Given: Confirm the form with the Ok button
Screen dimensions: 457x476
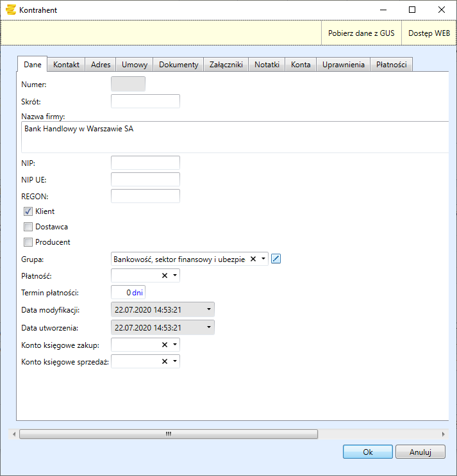Looking at the screenshot, I should point(367,452).
